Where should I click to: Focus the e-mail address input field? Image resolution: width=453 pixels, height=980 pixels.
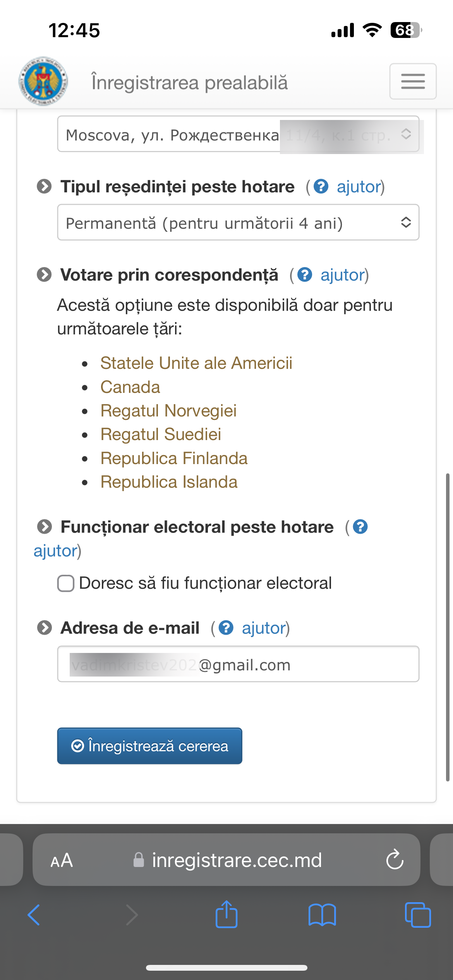point(238,664)
